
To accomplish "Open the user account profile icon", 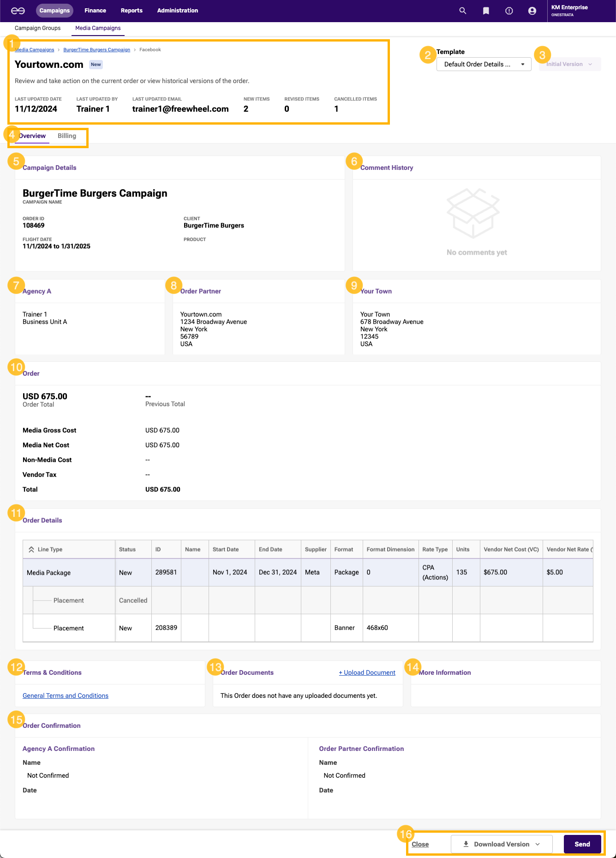I will point(532,11).
